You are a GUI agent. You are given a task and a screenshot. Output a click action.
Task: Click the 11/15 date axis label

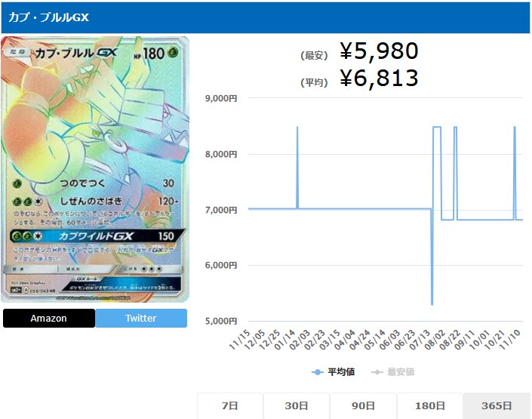click(x=240, y=339)
